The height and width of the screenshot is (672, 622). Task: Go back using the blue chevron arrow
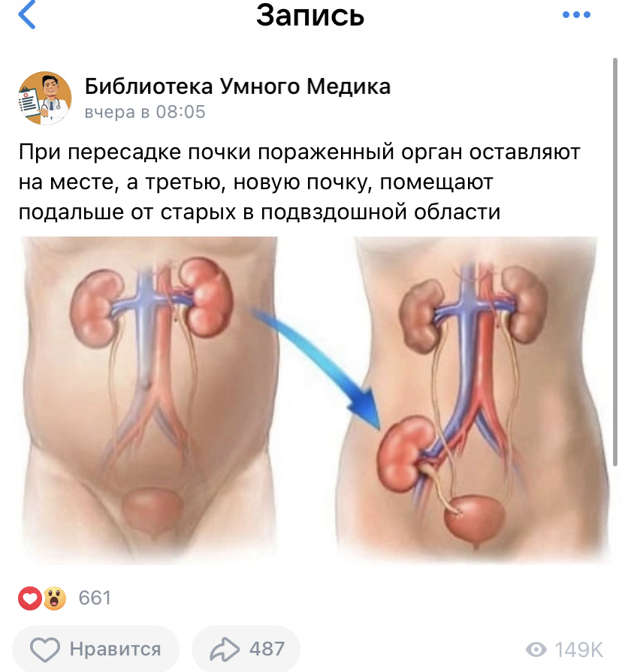(x=26, y=14)
